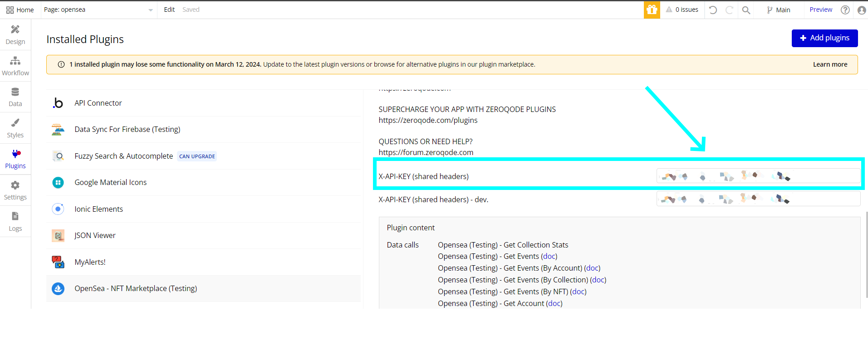Image resolution: width=868 pixels, height=340 pixels.
Task: Click the Google Material Icons logo
Action: (x=58, y=182)
